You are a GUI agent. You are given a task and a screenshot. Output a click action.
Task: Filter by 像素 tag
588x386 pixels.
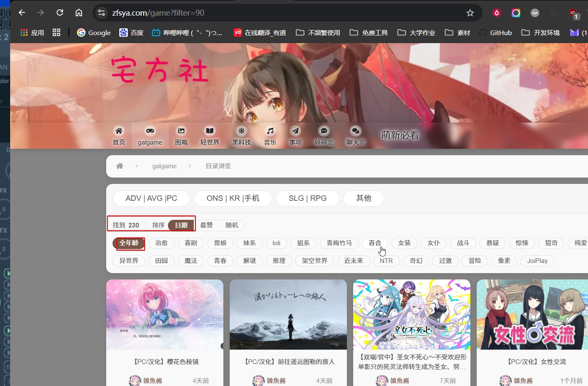504,261
